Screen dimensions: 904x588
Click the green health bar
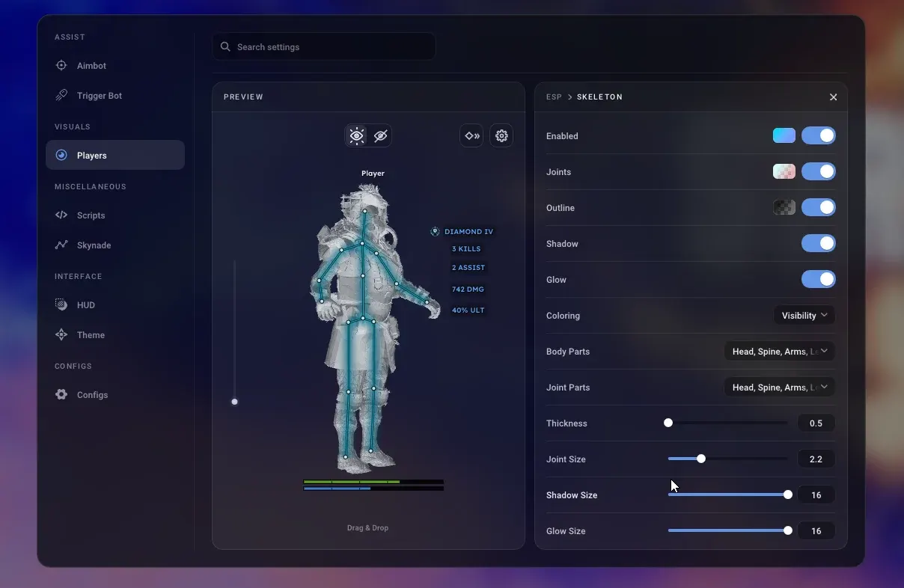373,482
